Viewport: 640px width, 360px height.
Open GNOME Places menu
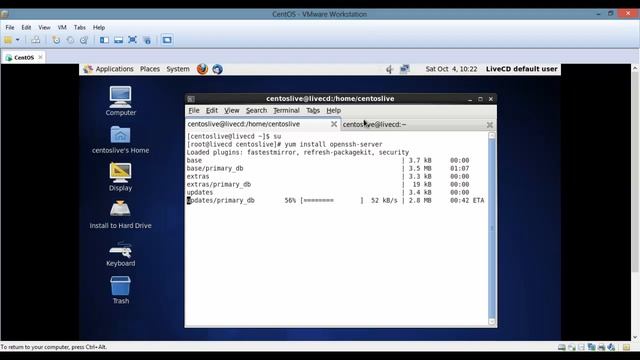150,69
